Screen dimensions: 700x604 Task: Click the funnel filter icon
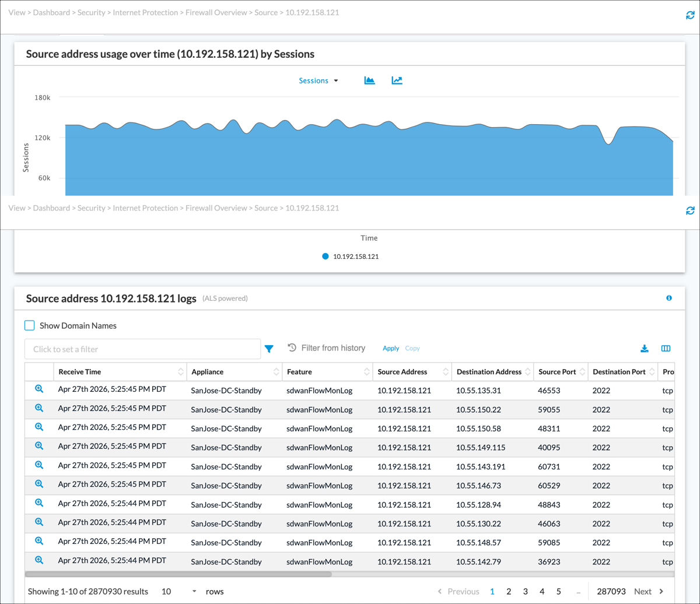[269, 349]
